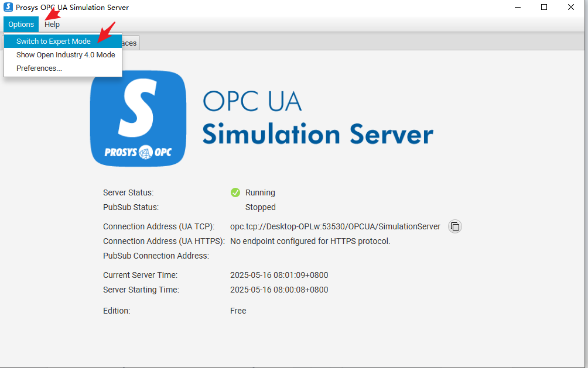Click the Prosys app icon in the title bar
The width and height of the screenshot is (588, 368).
point(8,7)
